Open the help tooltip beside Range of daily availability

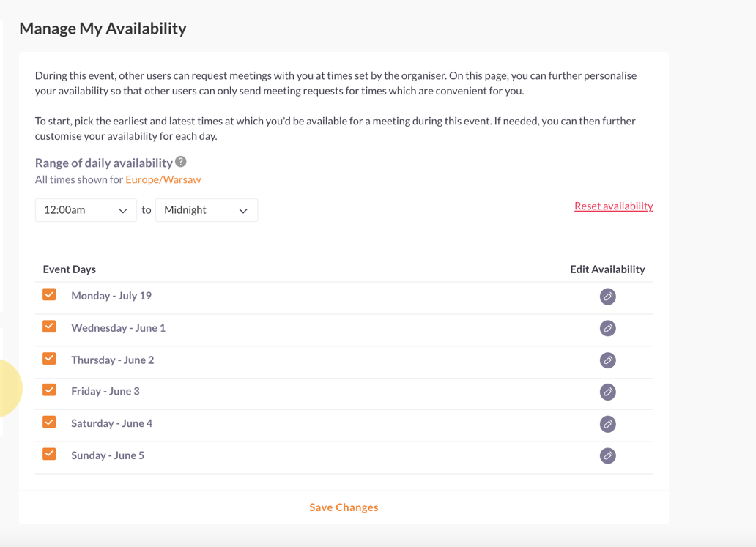click(179, 161)
